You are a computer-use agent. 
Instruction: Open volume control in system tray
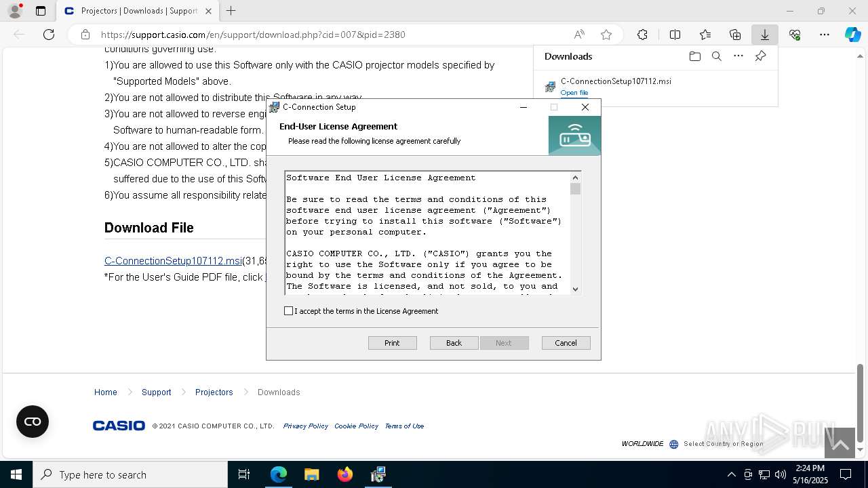[x=781, y=474]
